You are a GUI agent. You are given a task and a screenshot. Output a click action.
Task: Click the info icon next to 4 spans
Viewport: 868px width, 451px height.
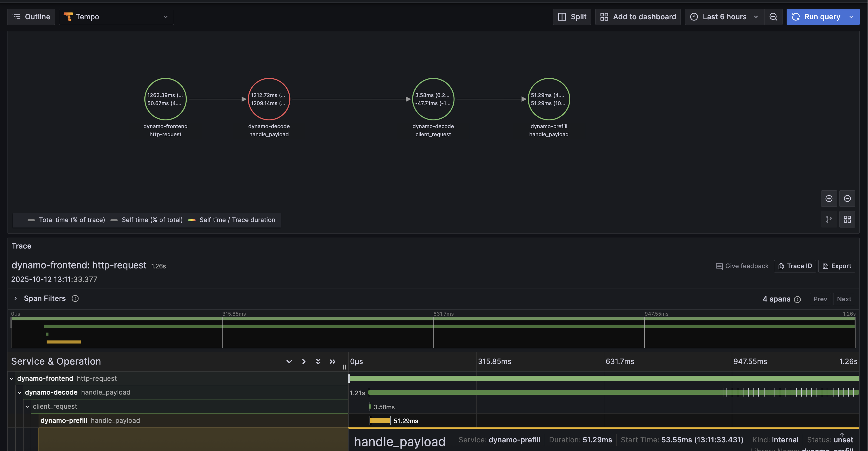(x=797, y=300)
